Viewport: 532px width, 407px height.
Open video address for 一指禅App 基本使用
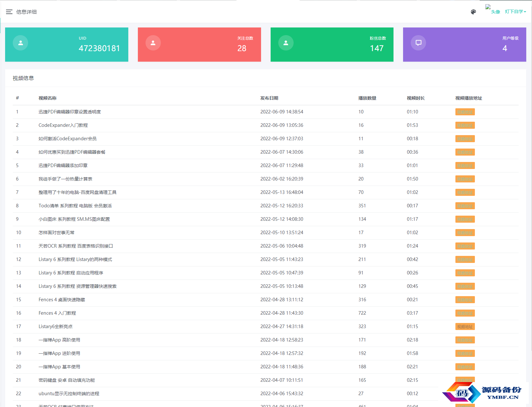click(x=465, y=367)
